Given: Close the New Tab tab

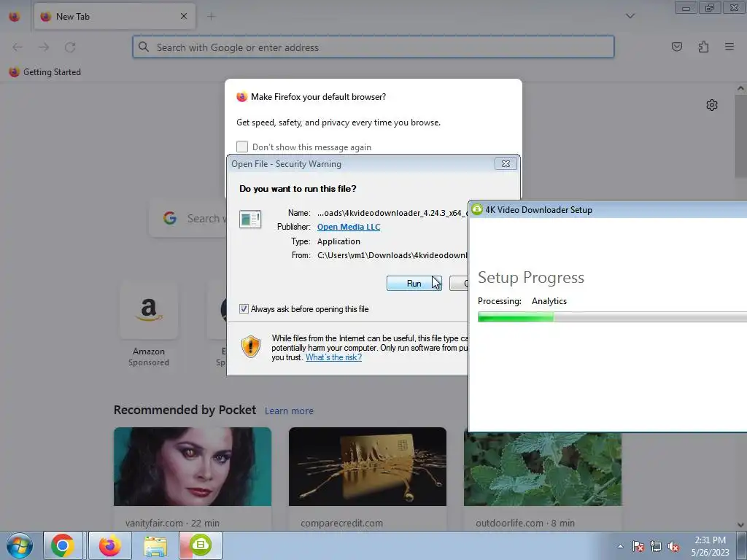Looking at the screenshot, I should coord(183,16).
